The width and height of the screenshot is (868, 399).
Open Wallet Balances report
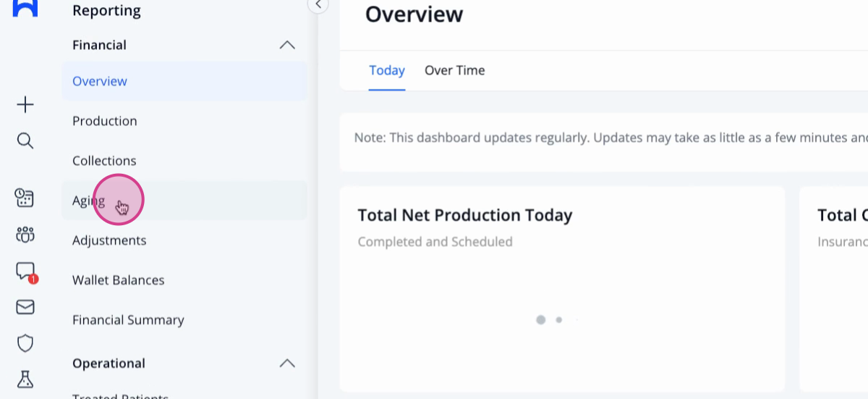click(184, 280)
